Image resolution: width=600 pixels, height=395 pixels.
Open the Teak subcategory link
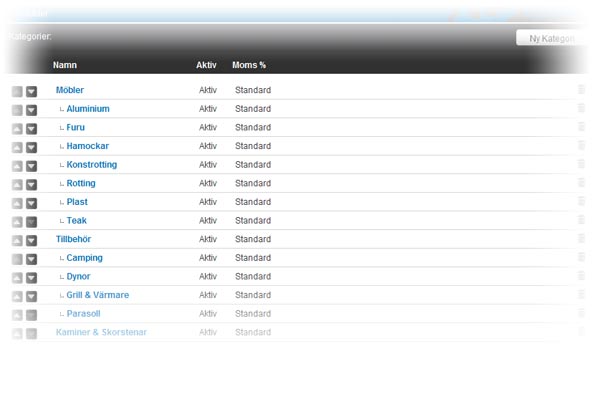pos(77,220)
